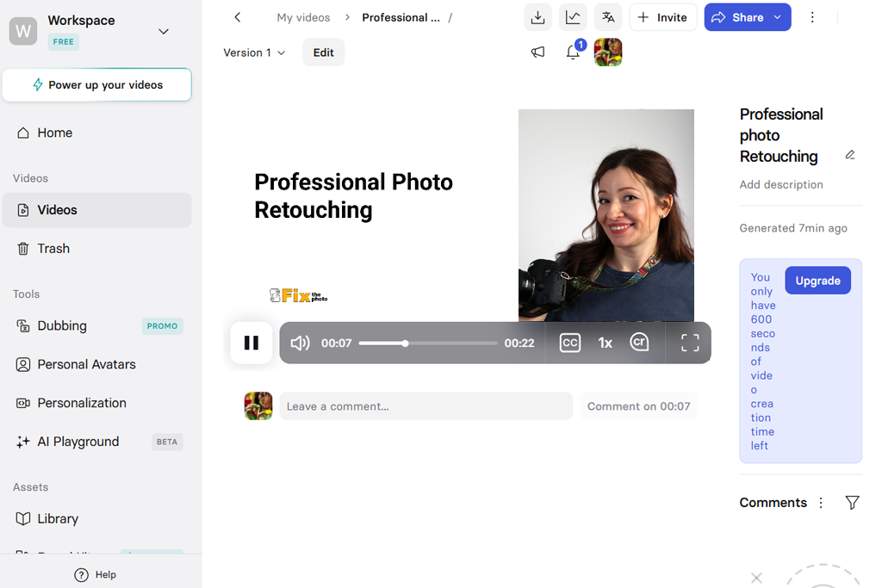Edit video title pencil icon
The height and width of the screenshot is (588, 882).
pos(850,155)
